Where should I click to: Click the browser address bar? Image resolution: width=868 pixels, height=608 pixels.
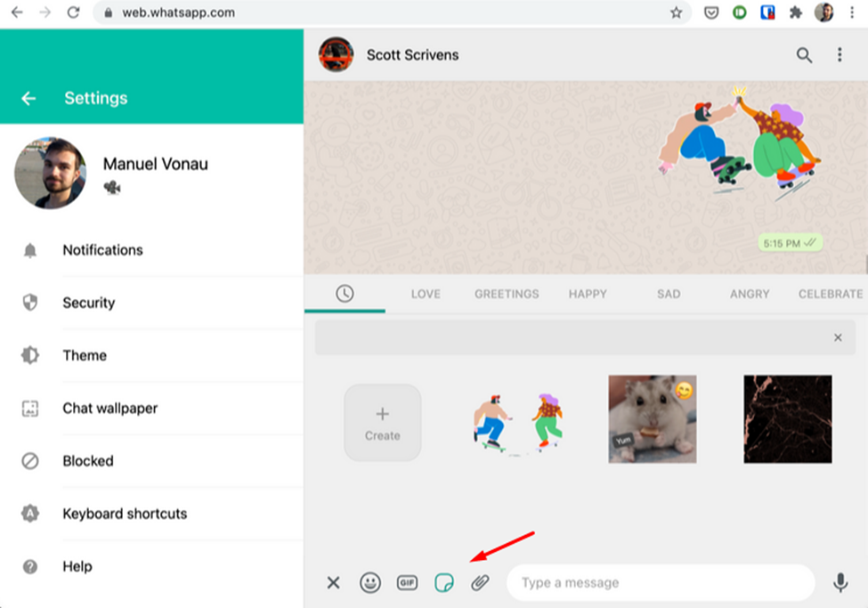point(392,12)
